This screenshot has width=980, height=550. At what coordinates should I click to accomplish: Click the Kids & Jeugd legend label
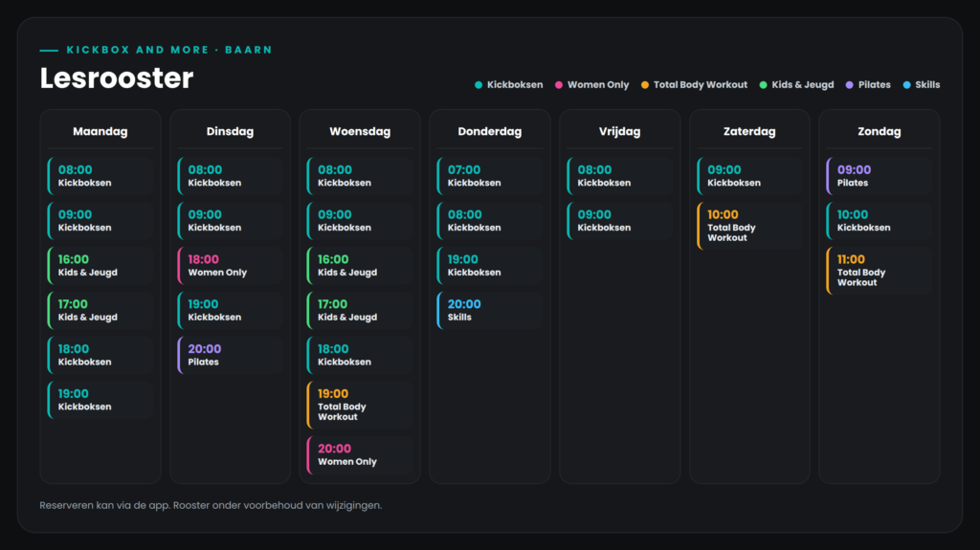(x=803, y=85)
